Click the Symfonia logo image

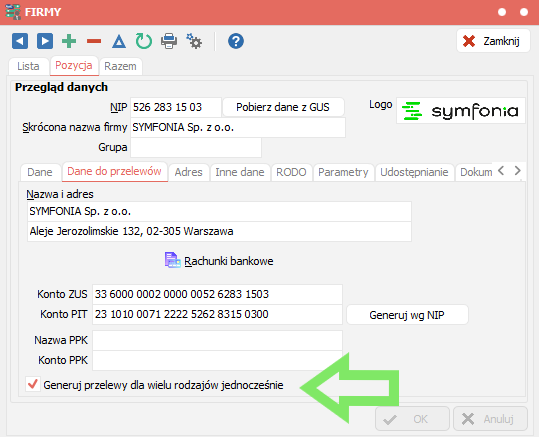[x=461, y=111]
